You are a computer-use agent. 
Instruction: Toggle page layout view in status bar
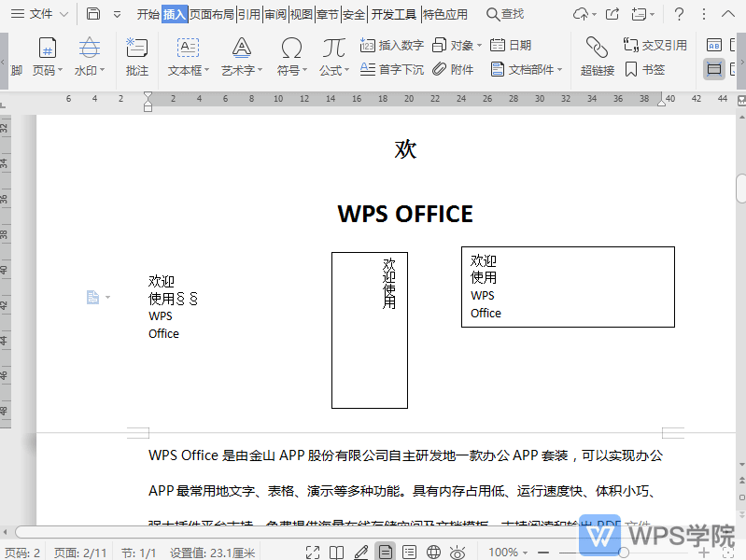pyautogui.click(x=385, y=553)
